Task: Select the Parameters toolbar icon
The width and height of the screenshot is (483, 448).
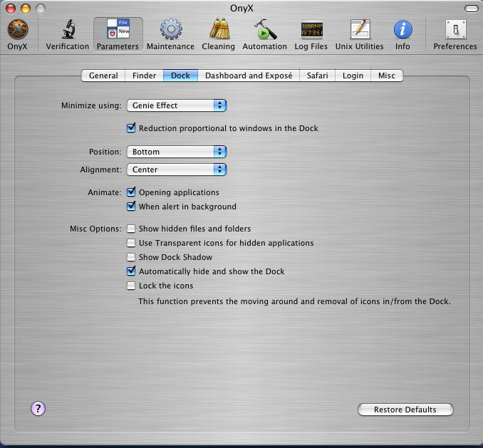Action: click(x=118, y=29)
